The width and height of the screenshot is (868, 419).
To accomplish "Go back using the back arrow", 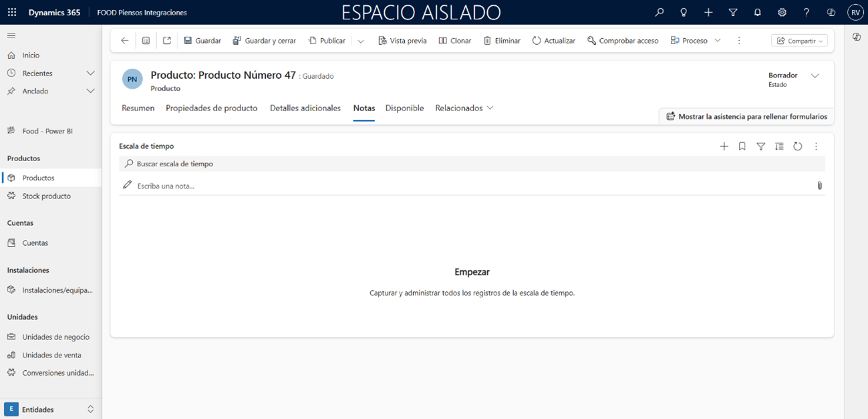I will point(124,41).
